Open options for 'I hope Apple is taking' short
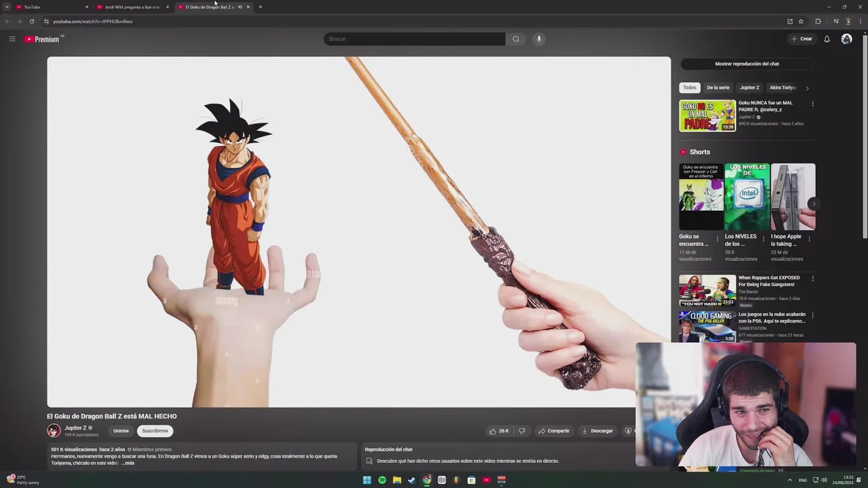 [809, 239]
